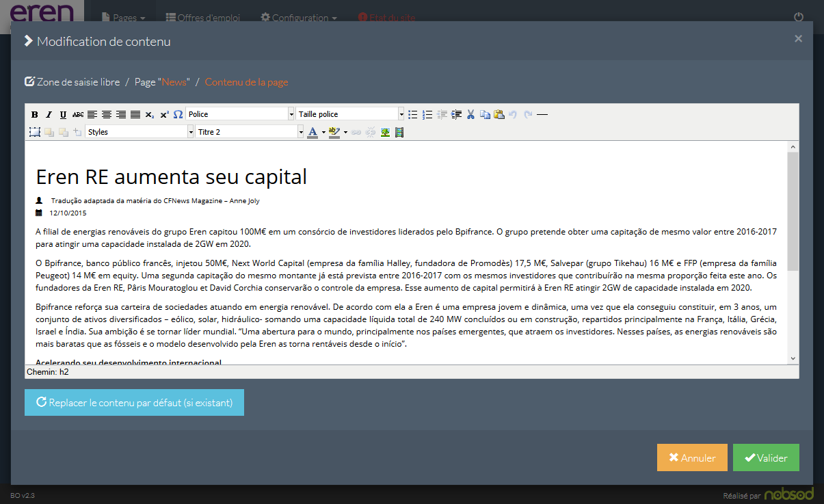Click the editor scrollbar up arrow

[x=793, y=146]
